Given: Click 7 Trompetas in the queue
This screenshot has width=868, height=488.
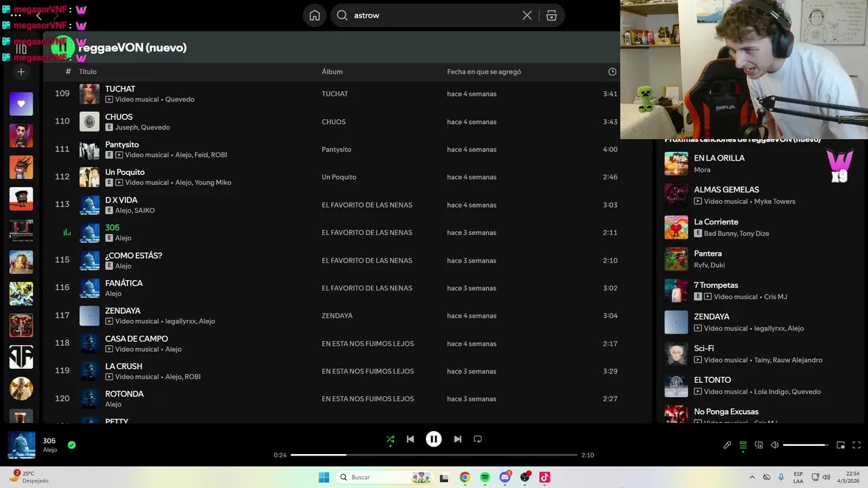Looking at the screenshot, I should coord(716,285).
